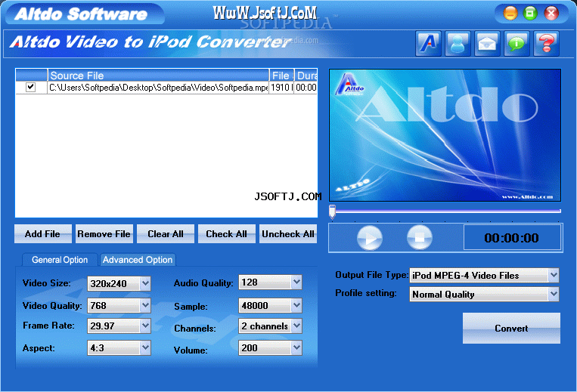577x392 pixels.
Task: Click the Duration column header
Action: pos(306,76)
